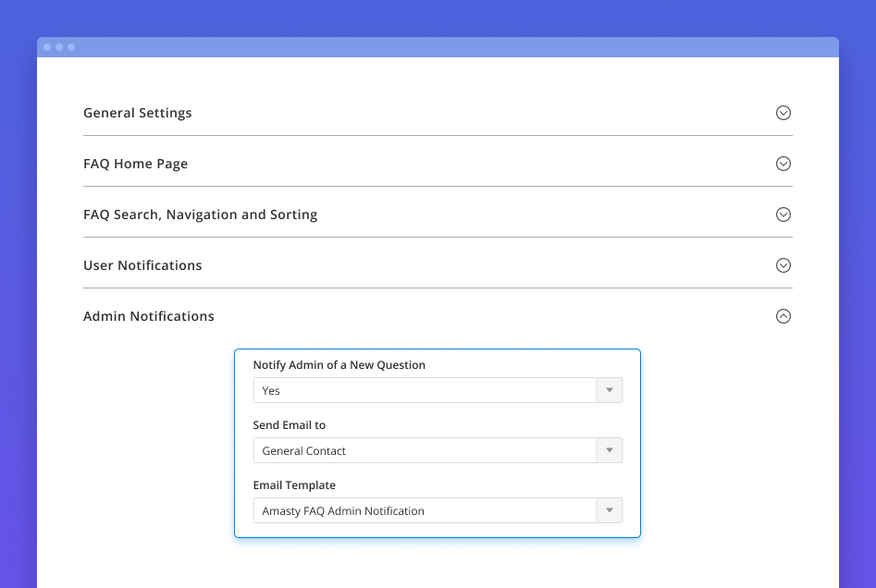Click the FAQ Home Page chevron icon
Image resolution: width=876 pixels, height=588 pixels.
point(783,164)
